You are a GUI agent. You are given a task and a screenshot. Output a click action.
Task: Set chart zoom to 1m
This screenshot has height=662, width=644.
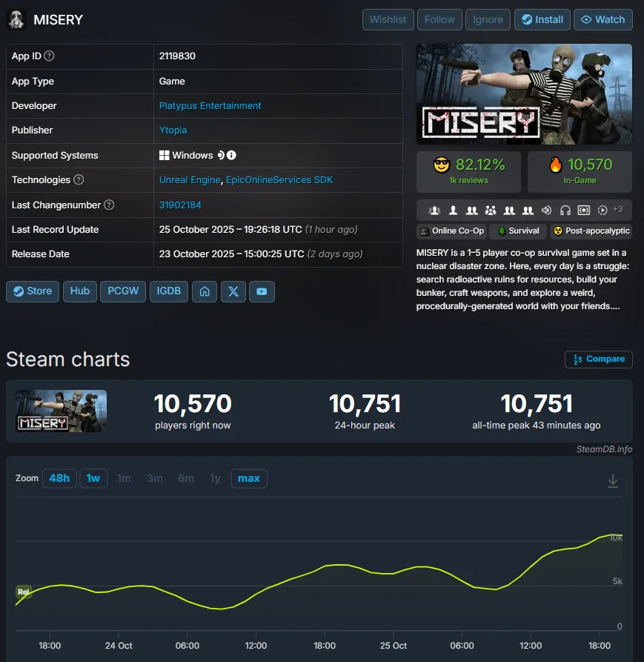click(124, 478)
